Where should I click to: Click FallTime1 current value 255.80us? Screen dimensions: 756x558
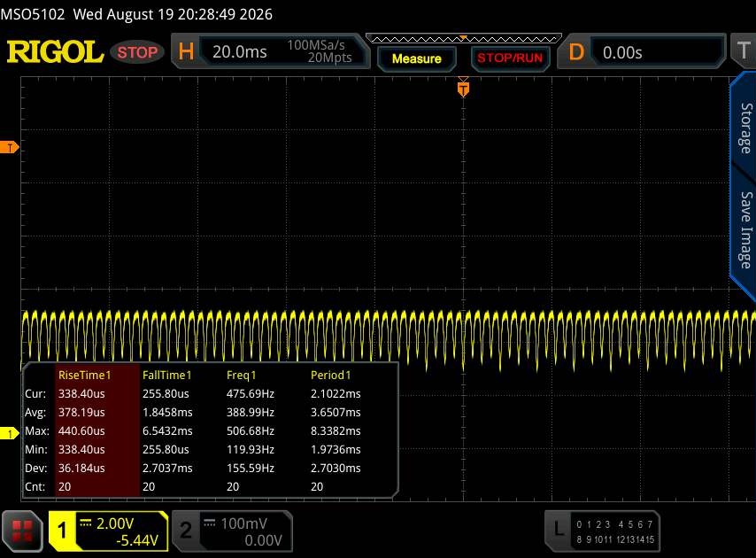pos(166,393)
